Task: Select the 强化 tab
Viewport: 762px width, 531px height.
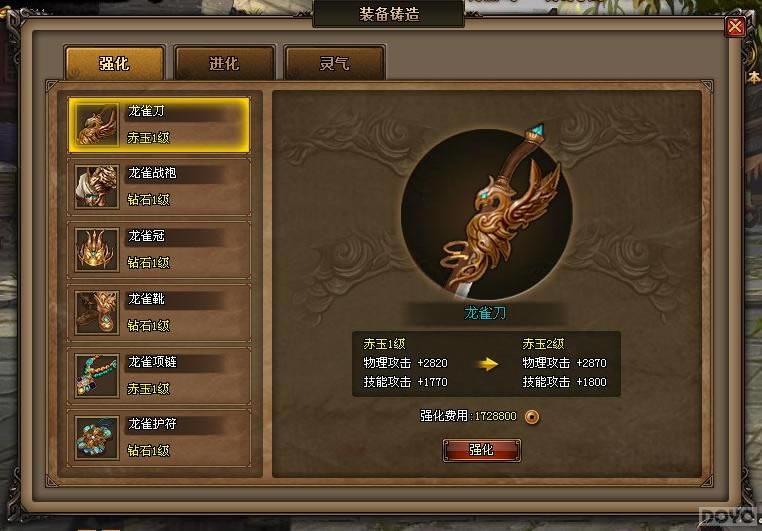Action: coord(114,63)
